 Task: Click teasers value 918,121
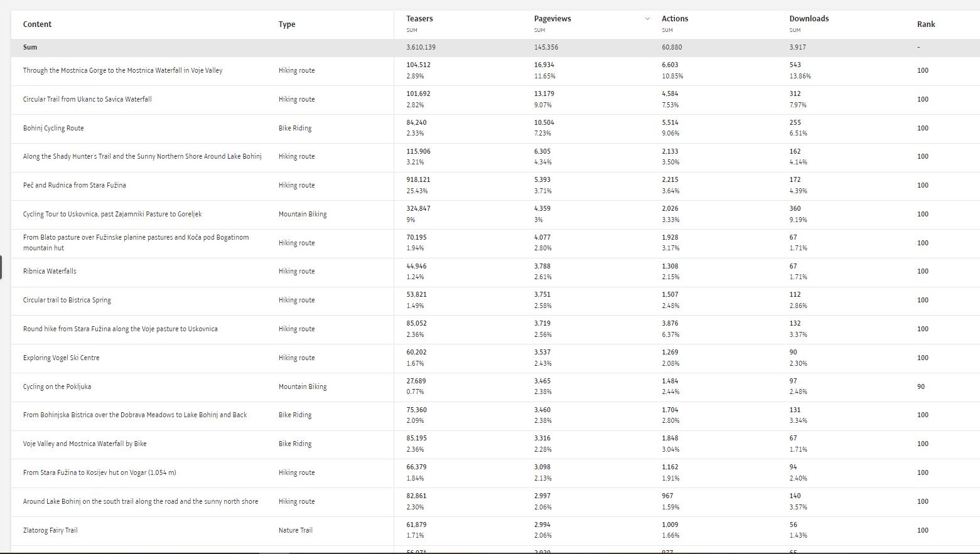click(x=418, y=179)
